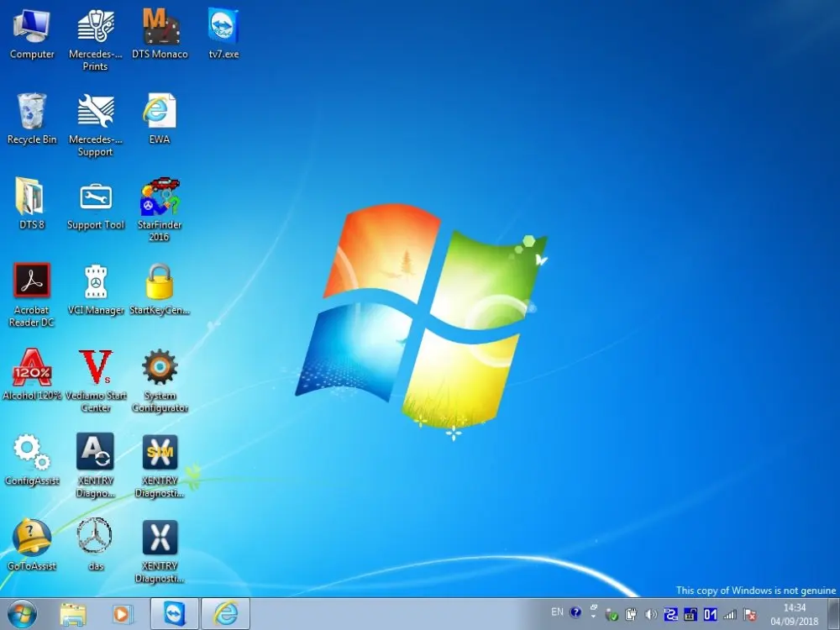This screenshot has width=840, height=630.
Task: Click the blue 01 tray icon
Action: pyautogui.click(x=711, y=615)
